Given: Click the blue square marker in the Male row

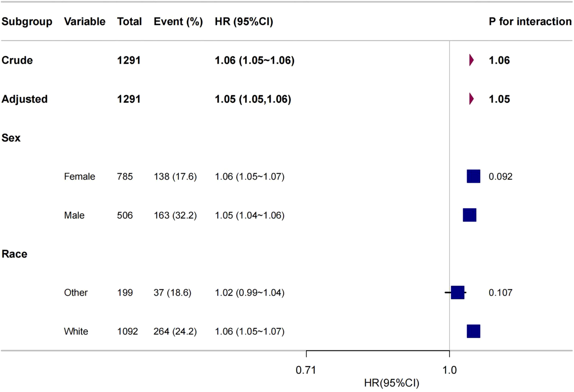Looking at the screenshot, I should [469, 215].
